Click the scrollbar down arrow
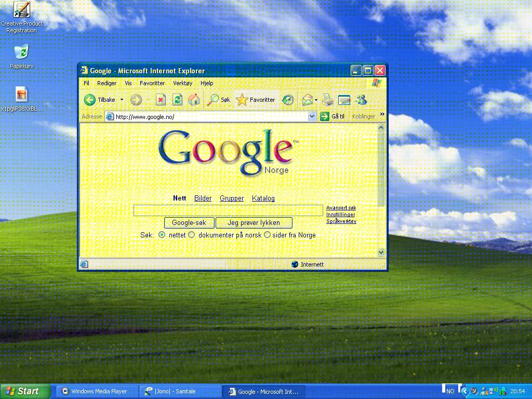 [x=381, y=252]
